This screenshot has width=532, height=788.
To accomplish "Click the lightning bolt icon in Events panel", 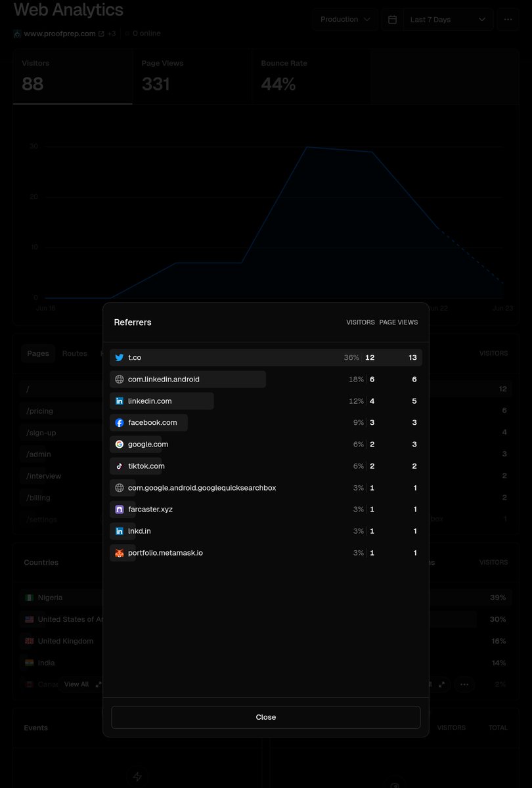I will 137,777.
